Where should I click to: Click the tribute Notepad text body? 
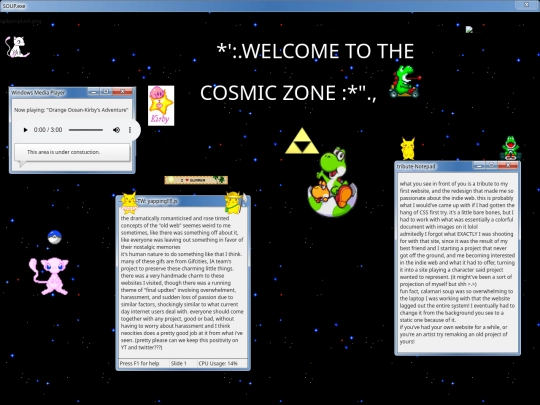point(457,262)
